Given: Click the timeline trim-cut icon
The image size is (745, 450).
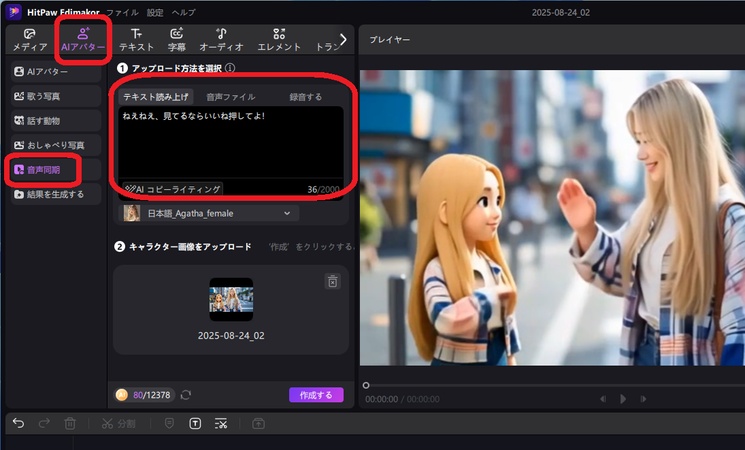Looking at the screenshot, I should (x=221, y=423).
